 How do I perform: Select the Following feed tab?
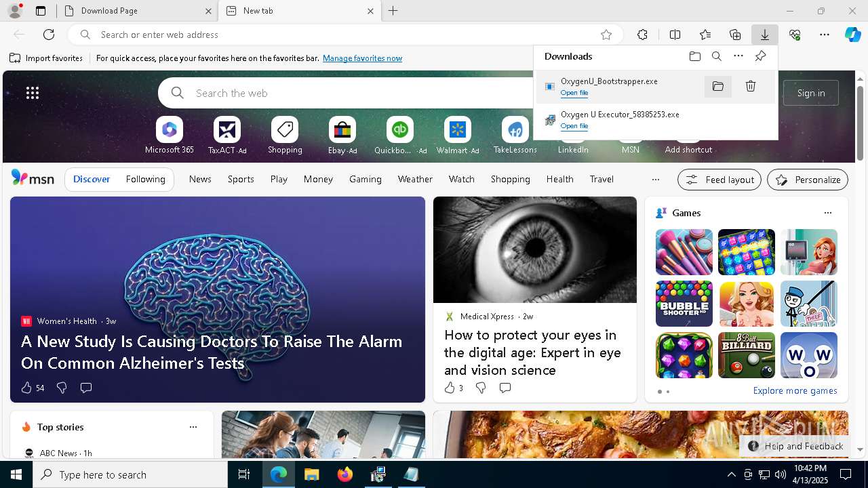coord(145,179)
